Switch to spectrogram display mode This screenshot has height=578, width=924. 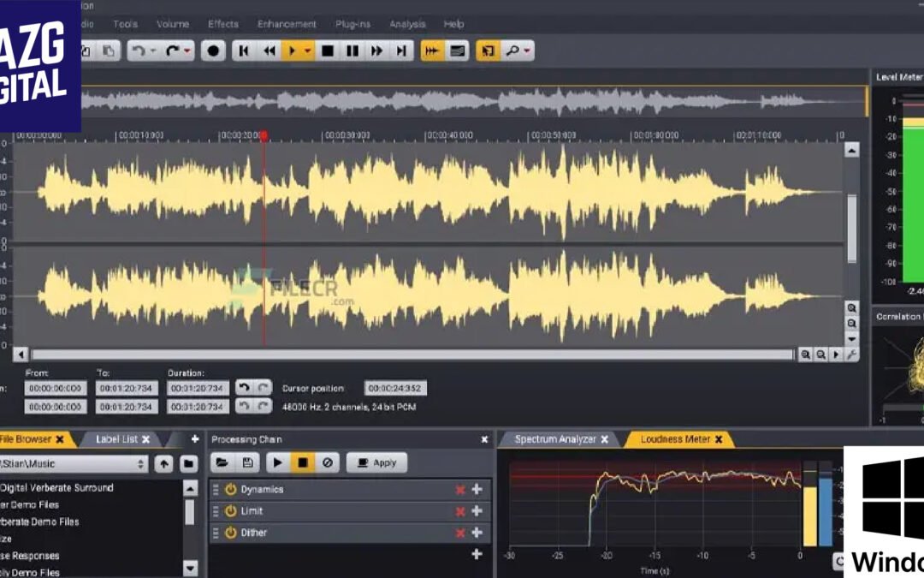click(x=457, y=51)
